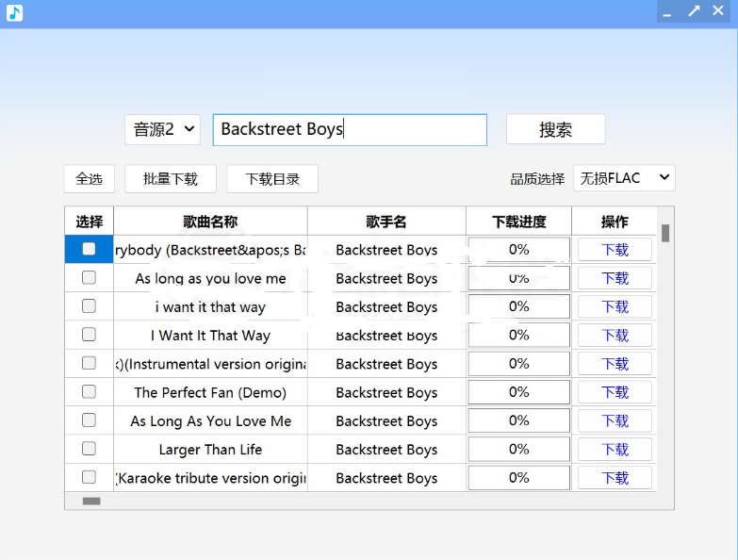Click progress bar of I Want It That Way
The height and width of the screenshot is (560, 738).
518,335
